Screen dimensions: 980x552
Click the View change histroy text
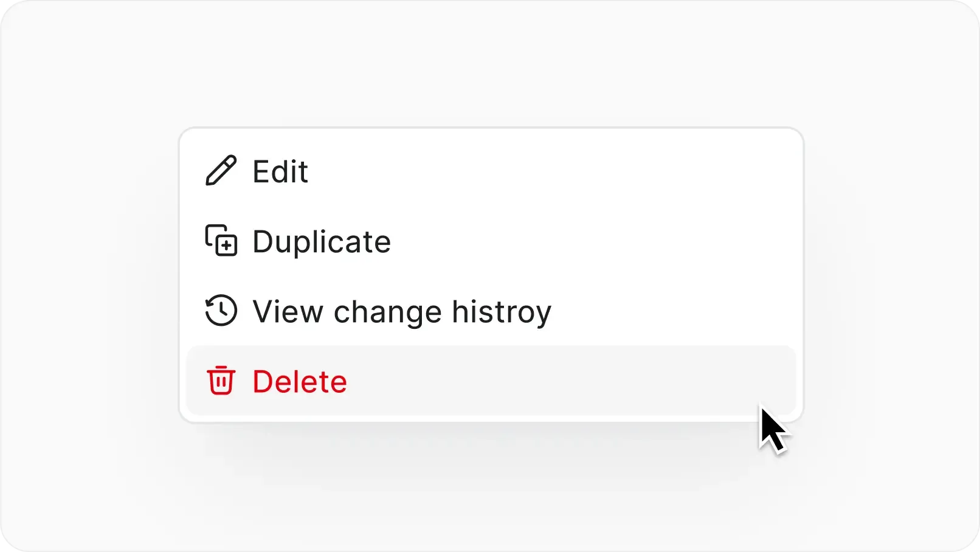point(401,311)
